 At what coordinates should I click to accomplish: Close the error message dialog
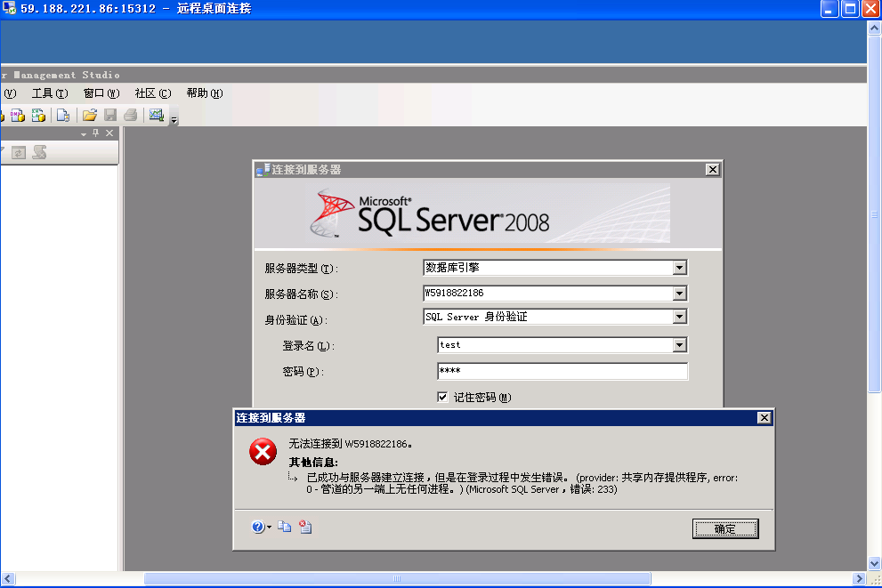[x=764, y=418]
